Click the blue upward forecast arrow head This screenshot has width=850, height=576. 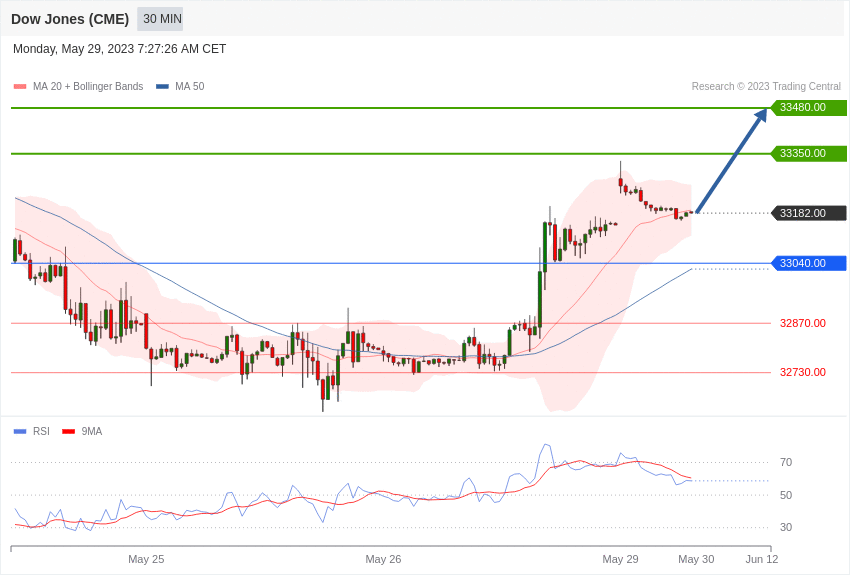click(761, 114)
